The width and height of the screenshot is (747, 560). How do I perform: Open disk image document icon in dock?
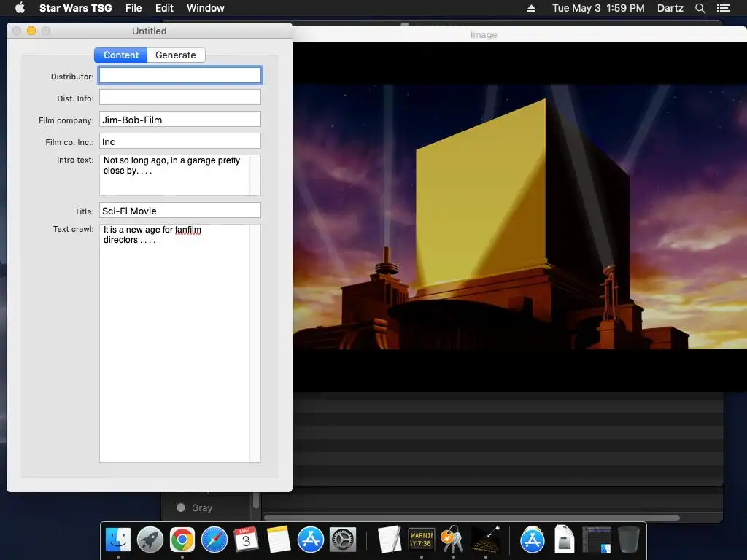click(564, 540)
